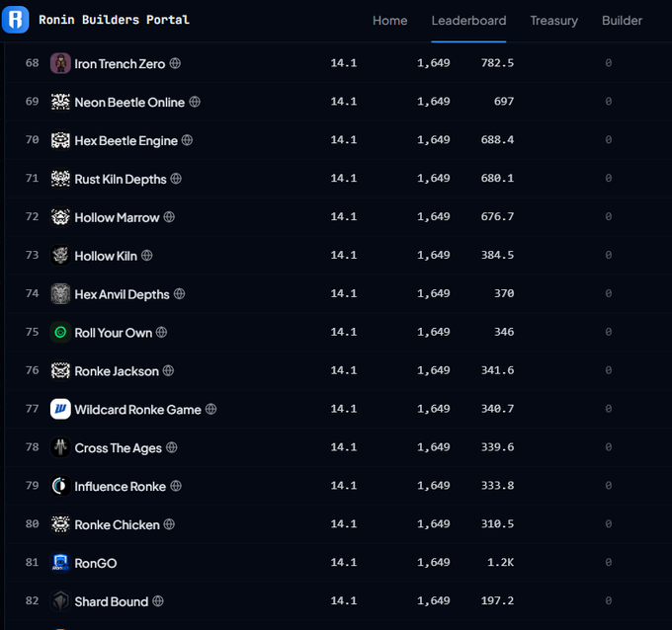
Task: Open Wildcard Ronke Game project name
Action: point(137,410)
